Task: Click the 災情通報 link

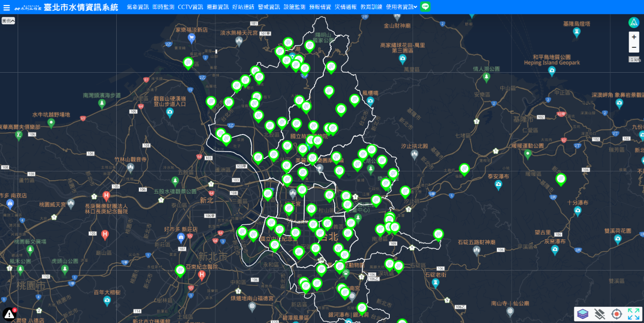Action: pos(346,7)
